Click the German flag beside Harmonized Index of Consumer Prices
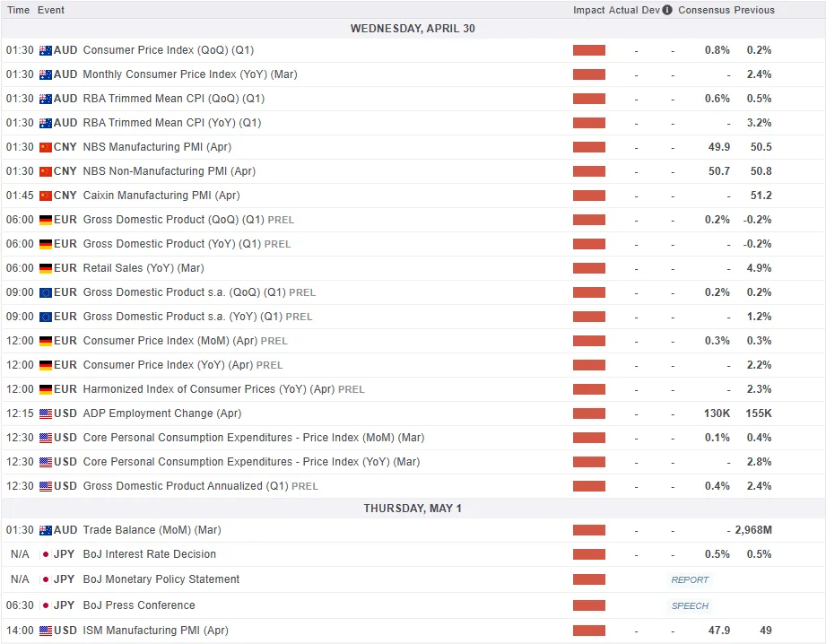This screenshot has height=644, width=826. click(46, 390)
